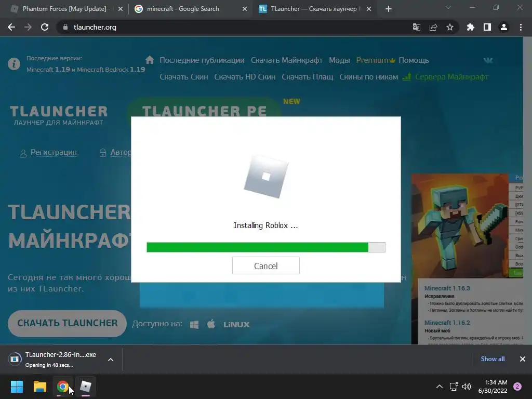This screenshot has width=532, height=399.
Task: Click the green Installing Roblox progress bar
Action: [x=265, y=247]
